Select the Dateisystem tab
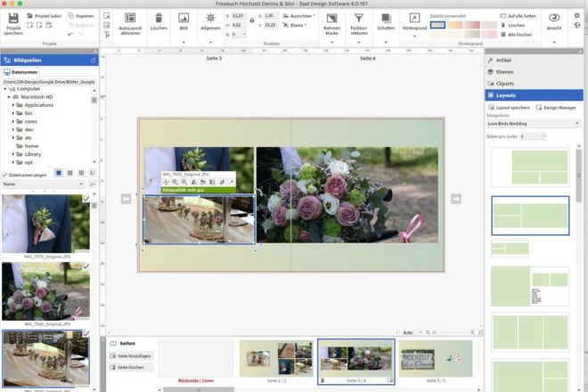Image resolution: width=588 pixels, height=392 pixels. pyautogui.click(x=20, y=72)
